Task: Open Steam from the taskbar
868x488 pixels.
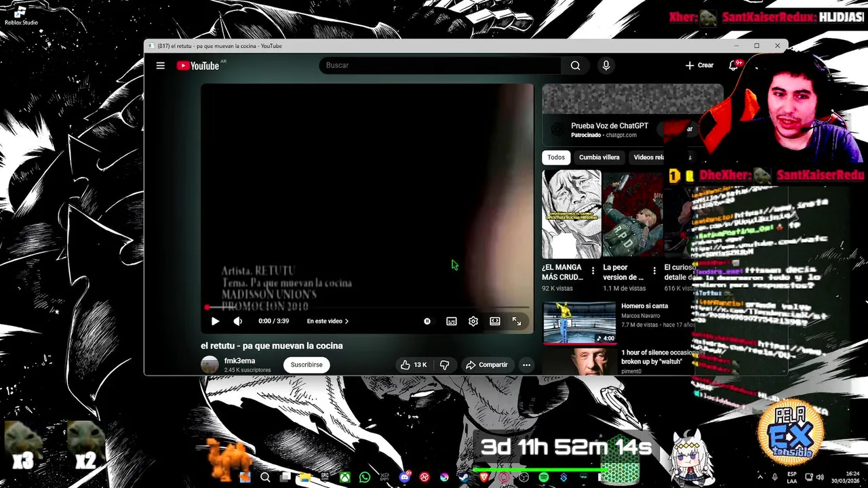Action: pos(463,477)
